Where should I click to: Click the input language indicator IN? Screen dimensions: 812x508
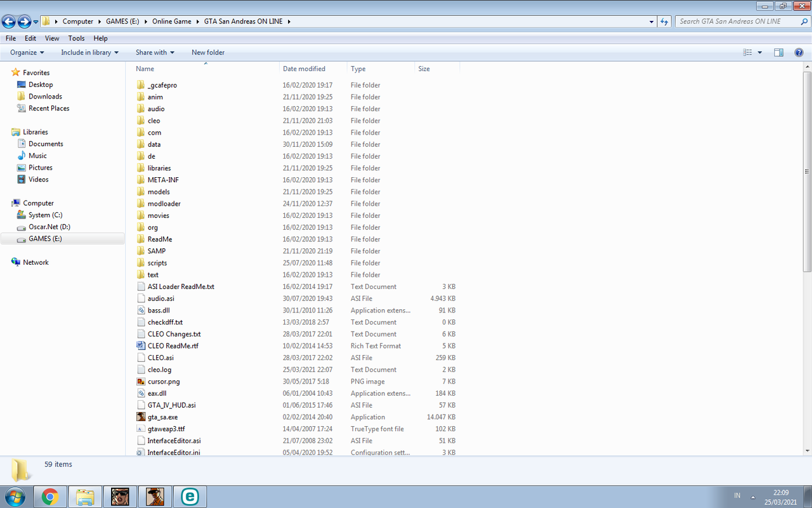pyautogui.click(x=737, y=495)
